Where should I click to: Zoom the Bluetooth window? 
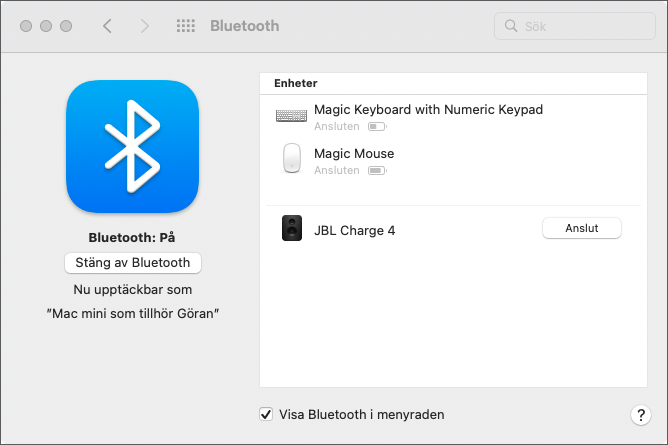click(x=66, y=26)
